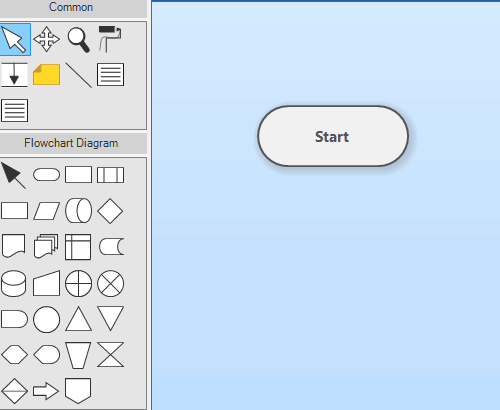Viewport: 500px width, 410px height.
Task: Choose the hexagon preparation shape
Action: [x=14, y=355]
